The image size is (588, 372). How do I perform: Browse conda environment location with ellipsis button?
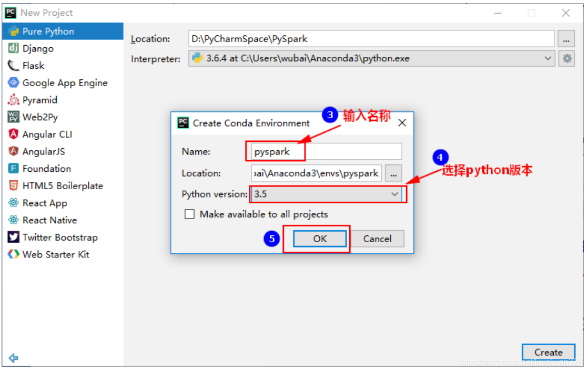(x=393, y=173)
